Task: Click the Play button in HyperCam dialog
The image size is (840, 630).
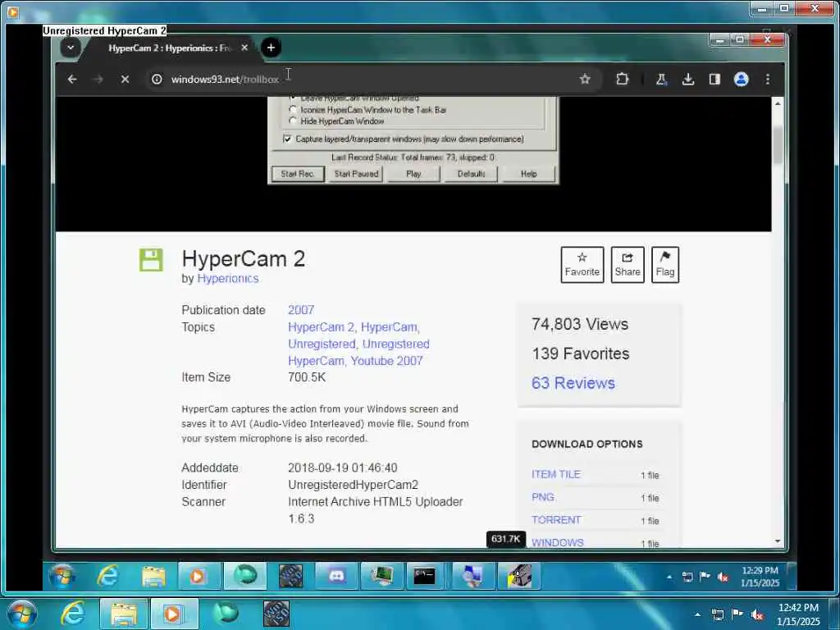Action: point(413,174)
